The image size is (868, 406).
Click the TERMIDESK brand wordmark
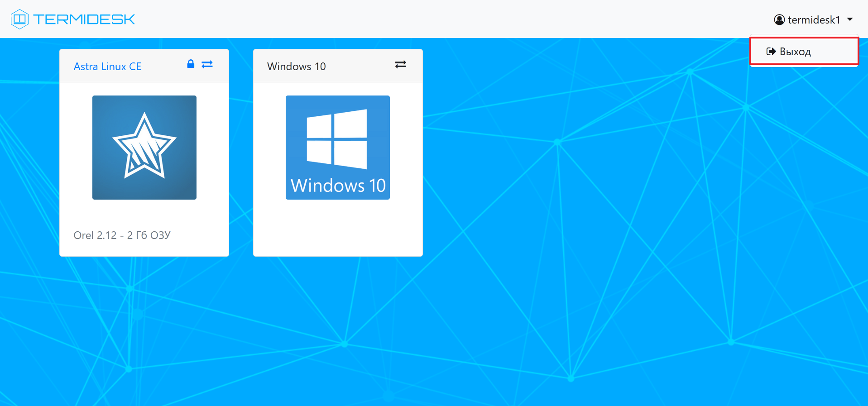[84, 19]
